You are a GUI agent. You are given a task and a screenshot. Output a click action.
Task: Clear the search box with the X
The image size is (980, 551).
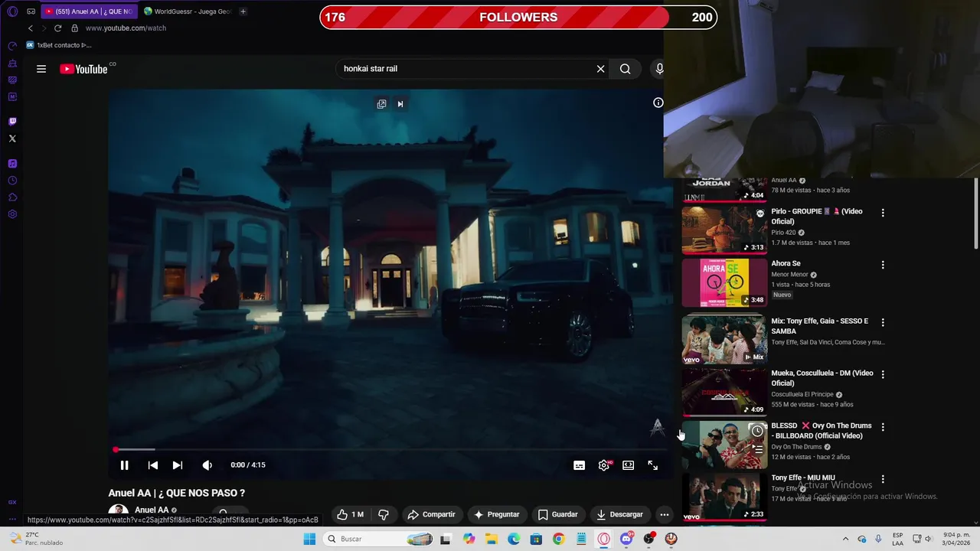[x=601, y=69]
